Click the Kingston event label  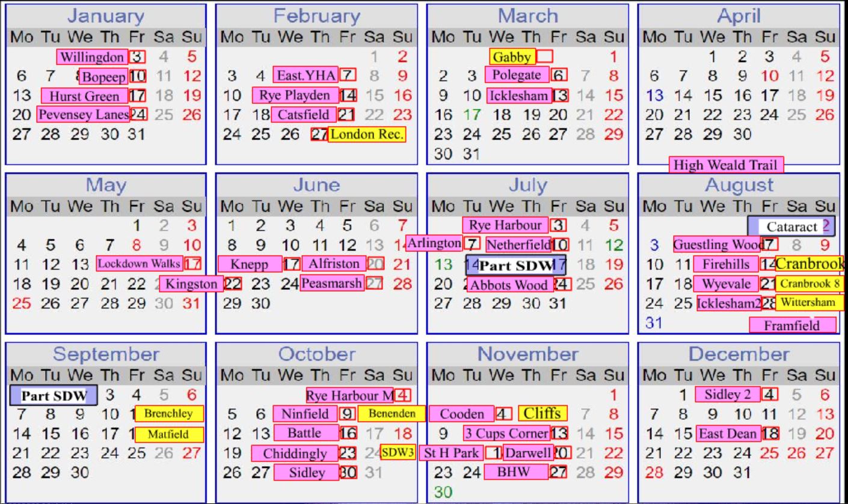[191, 284]
